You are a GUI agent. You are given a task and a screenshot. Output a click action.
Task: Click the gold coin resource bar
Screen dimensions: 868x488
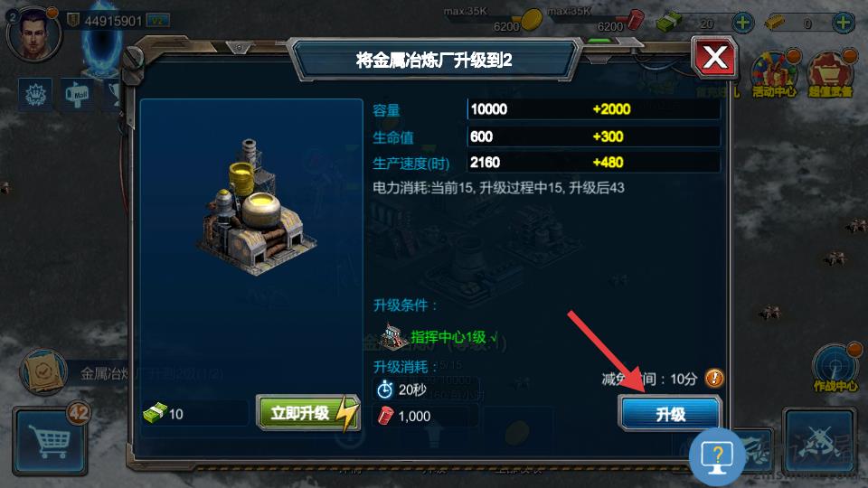point(495,21)
